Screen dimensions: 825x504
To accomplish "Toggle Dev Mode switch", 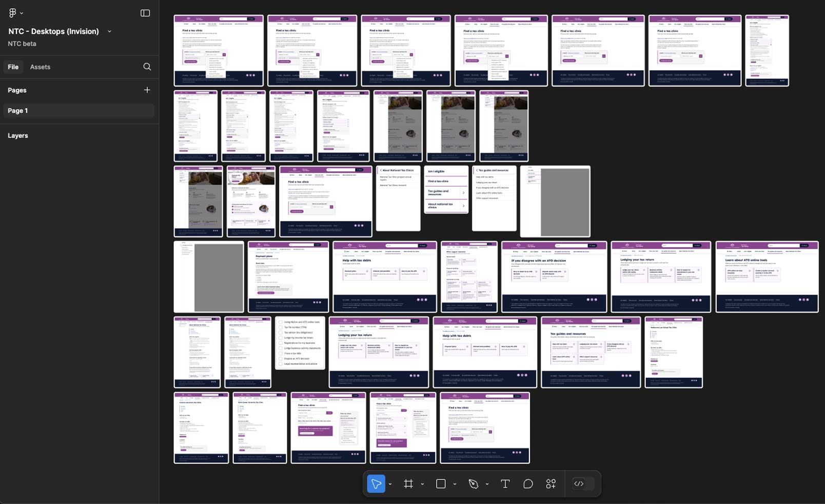I will click(x=584, y=483).
